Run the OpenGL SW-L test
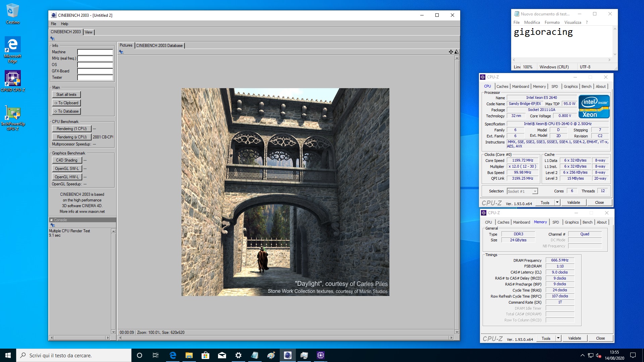644x362 pixels. click(66, 169)
